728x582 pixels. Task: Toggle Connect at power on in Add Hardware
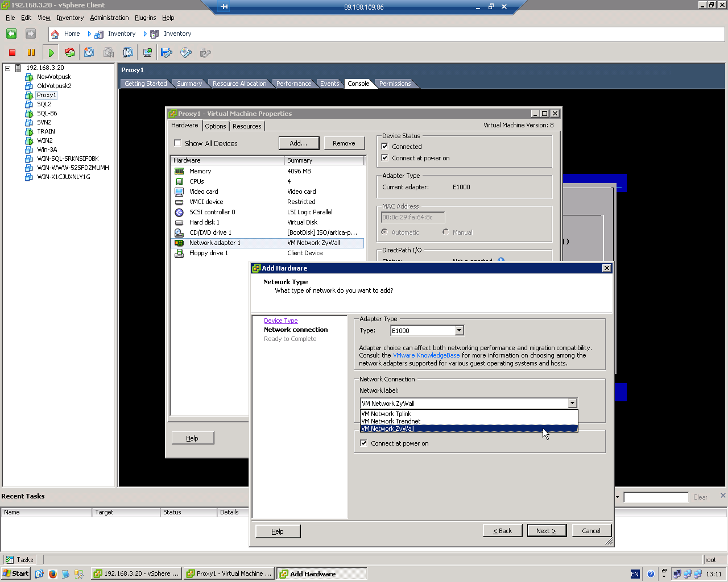(363, 443)
